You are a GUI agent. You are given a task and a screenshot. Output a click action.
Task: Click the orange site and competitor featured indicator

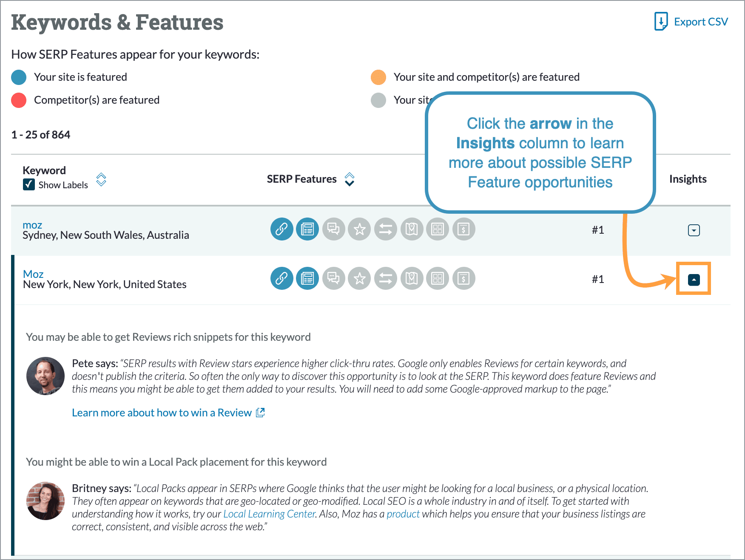tap(378, 77)
